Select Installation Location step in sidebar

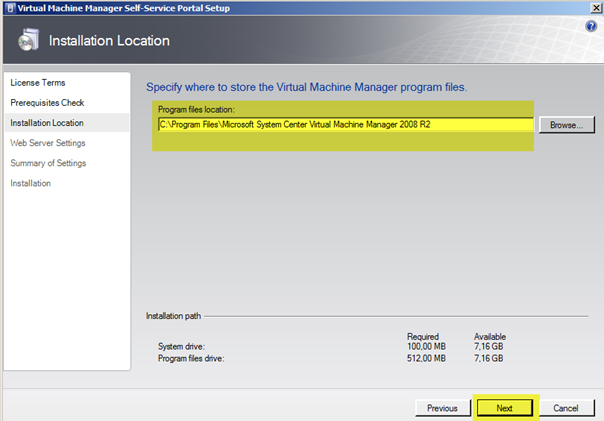(67, 122)
